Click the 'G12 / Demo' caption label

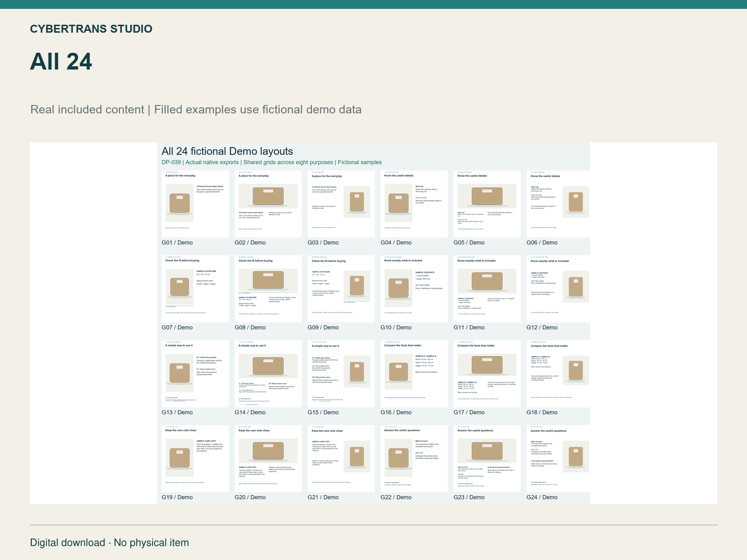(542, 328)
